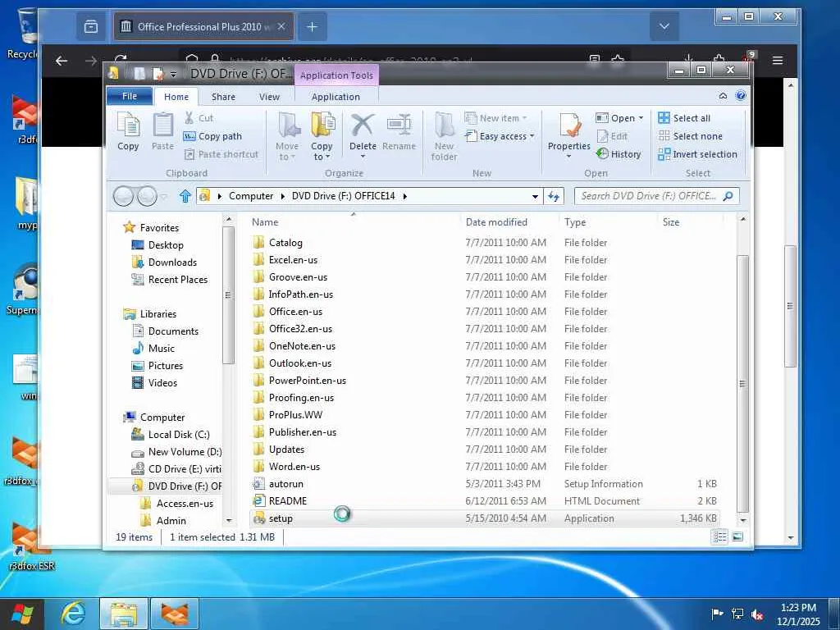Open the browser list all tabs dropdown

[x=664, y=26]
